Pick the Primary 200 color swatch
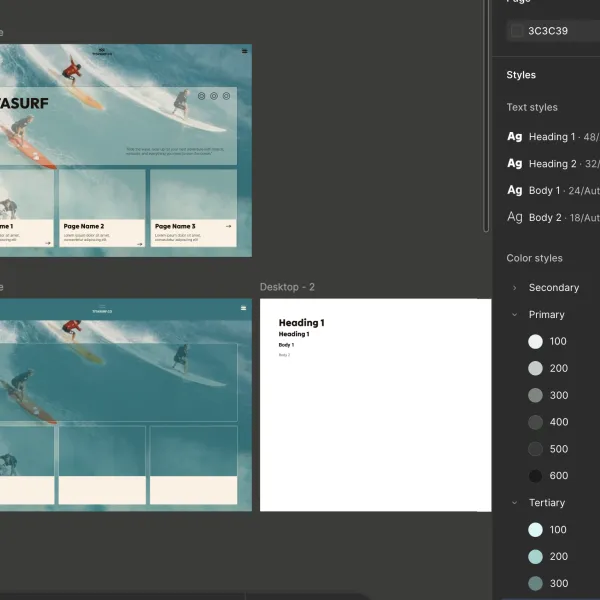 (x=535, y=368)
